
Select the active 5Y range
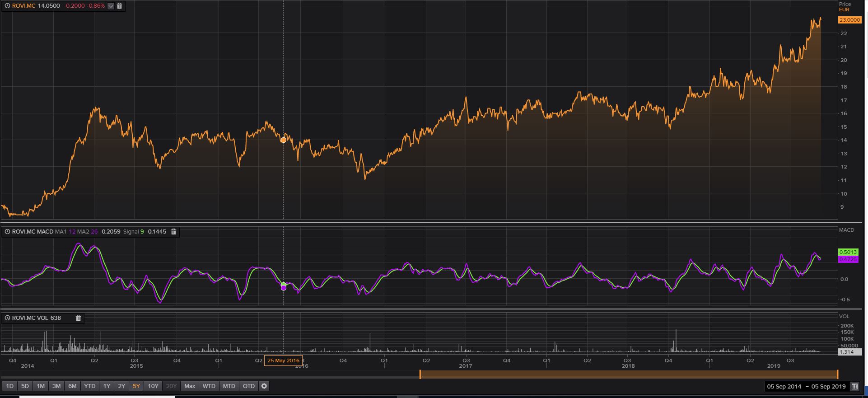136,386
